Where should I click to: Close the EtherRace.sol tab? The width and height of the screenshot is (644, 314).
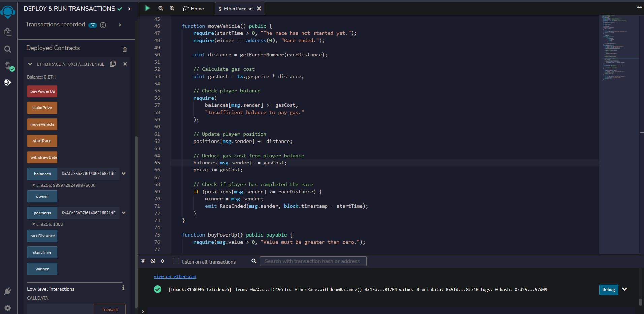259,9
